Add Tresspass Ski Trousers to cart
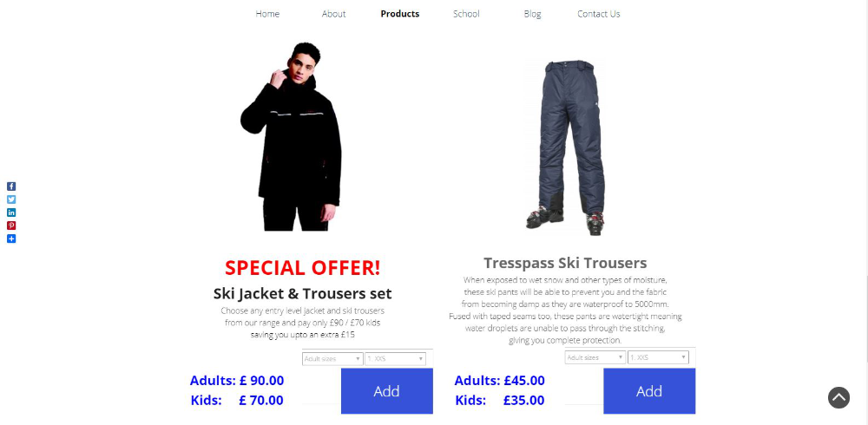 649,391
